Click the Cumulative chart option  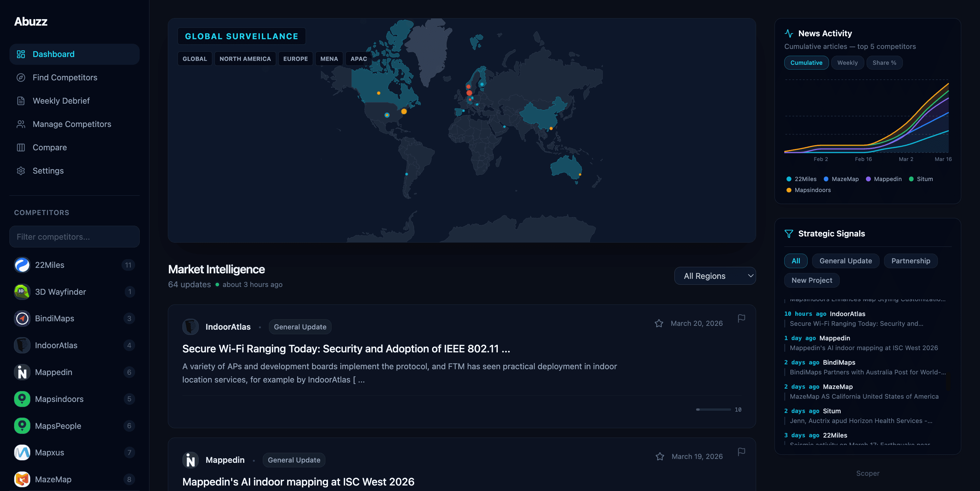click(806, 63)
